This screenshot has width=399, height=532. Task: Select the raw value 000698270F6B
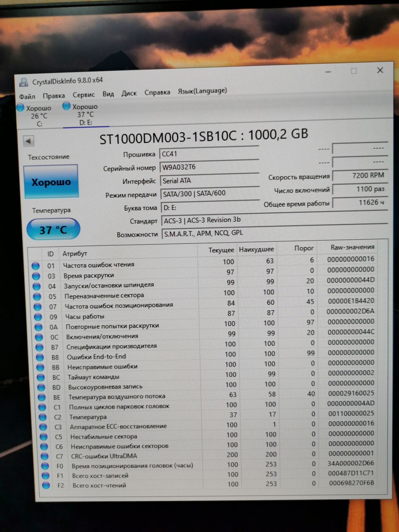pos(351,483)
